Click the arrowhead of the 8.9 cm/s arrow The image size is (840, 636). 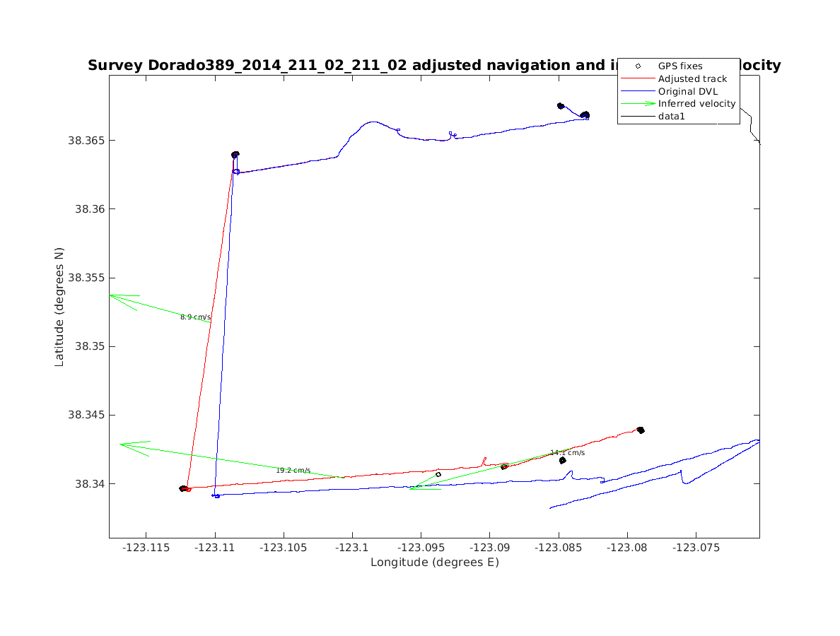coord(112,295)
